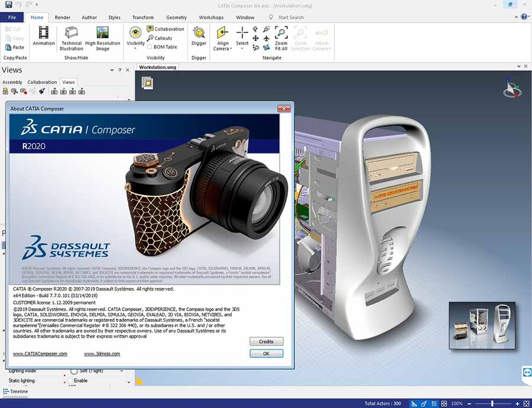Open the Workshops menu
Viewport: 532px width, 408px height.
[x=211, y=17]
